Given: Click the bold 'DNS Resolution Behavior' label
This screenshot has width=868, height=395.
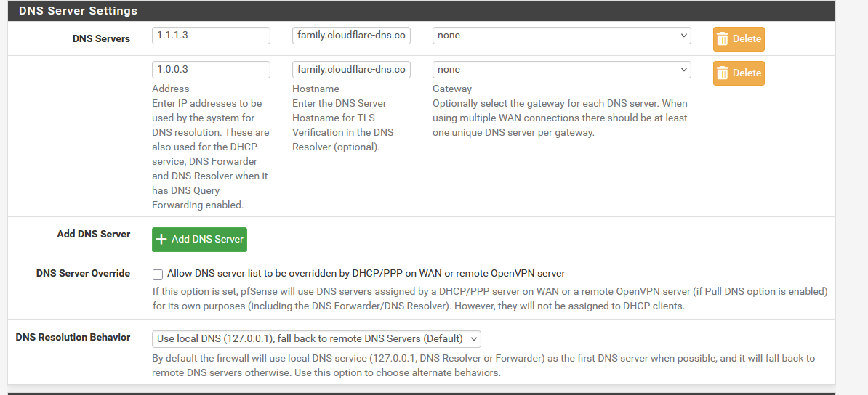Looking at the screenshot, I should (73, 337).
